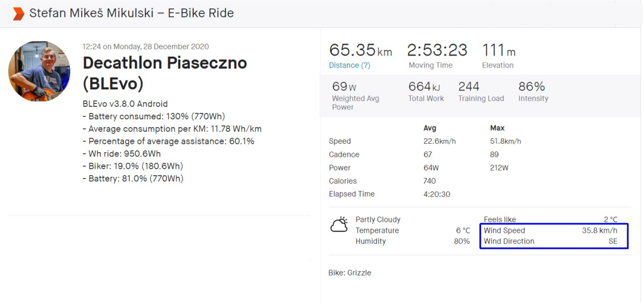Select the Decathlon Piaseczno (BLEvo) activity title
The height and width of the screenshot is (303, 644).
(165, 73)
